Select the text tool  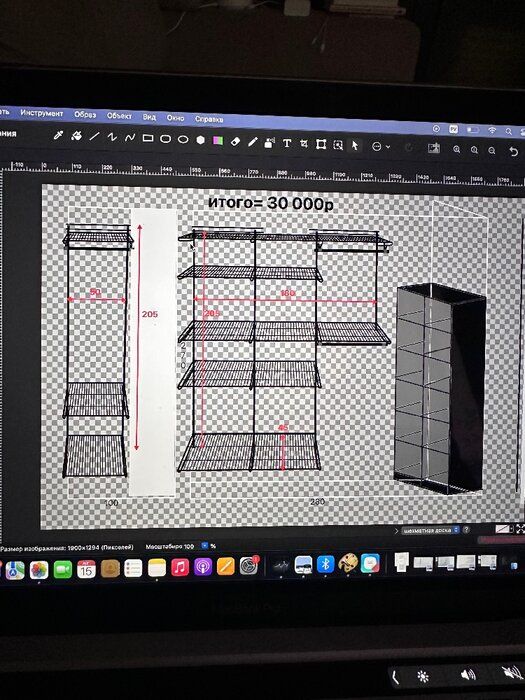coord(287,143)
